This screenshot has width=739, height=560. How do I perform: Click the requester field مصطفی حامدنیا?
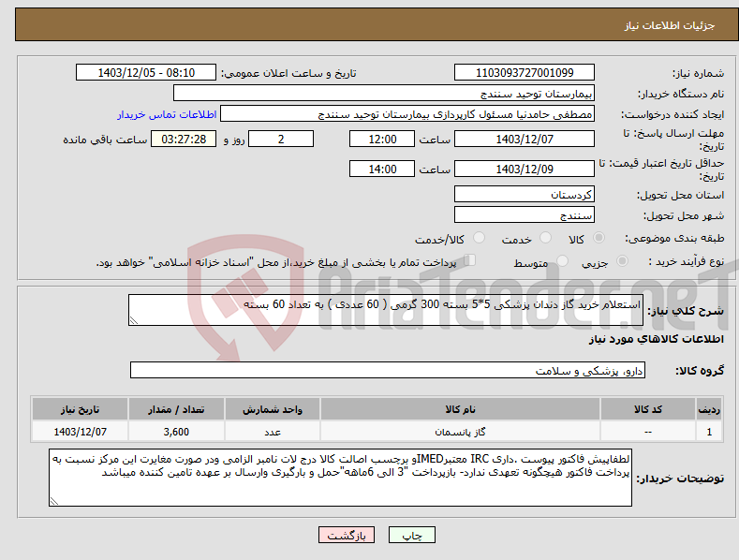tap(407, 114)
